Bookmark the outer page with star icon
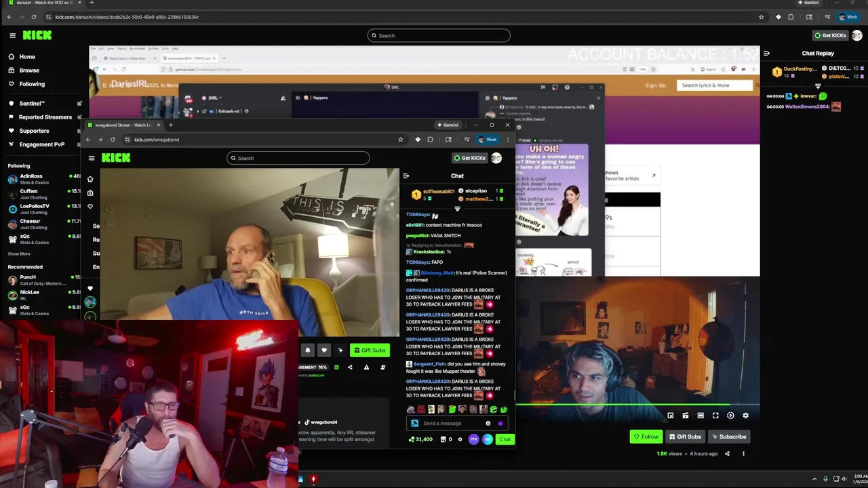Viewport: 868px width, 488px height. (x=761, y=17)
